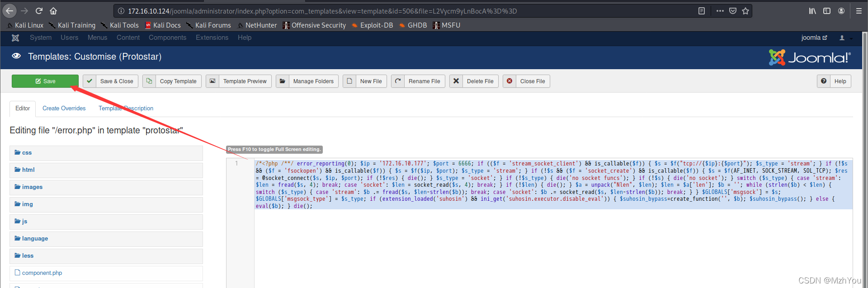Image resolution: width=868 pixels, height=288 pixels.
Task: Open the Kali Training bookmark
Action: (72, 25)
